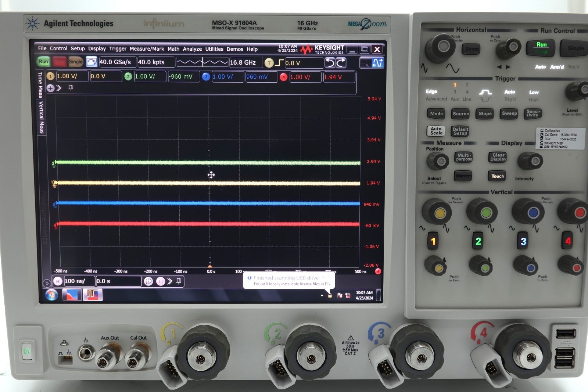Open the Utilities menu
The width and height of the screenshot is (588, 392).
tap(214, 49)
